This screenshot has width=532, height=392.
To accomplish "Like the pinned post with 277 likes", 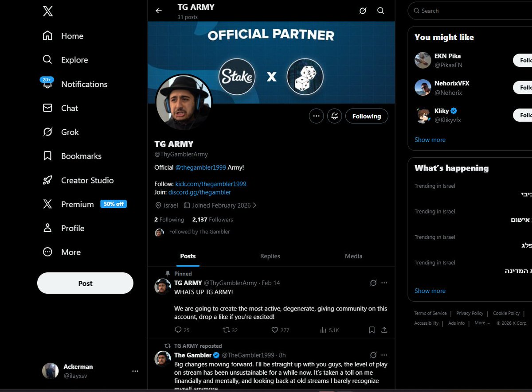I will (280, 330).
